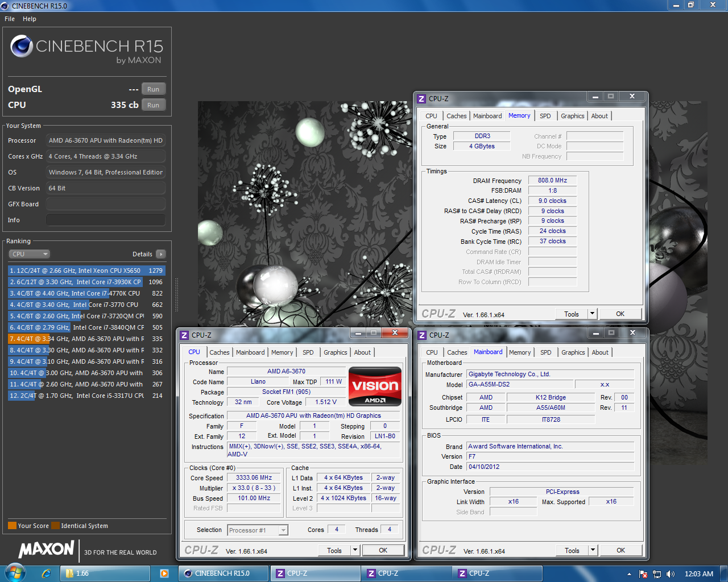Click the Info input field in Cinebench
The image size is (728, 582).
point(106,220)
